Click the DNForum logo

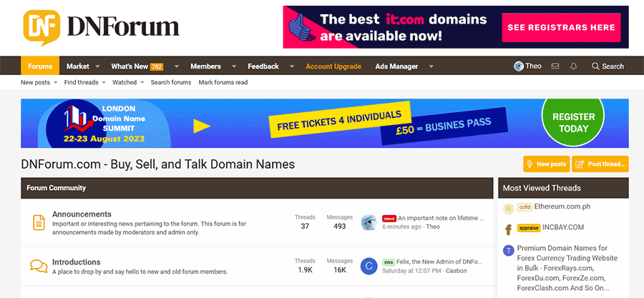101,27
